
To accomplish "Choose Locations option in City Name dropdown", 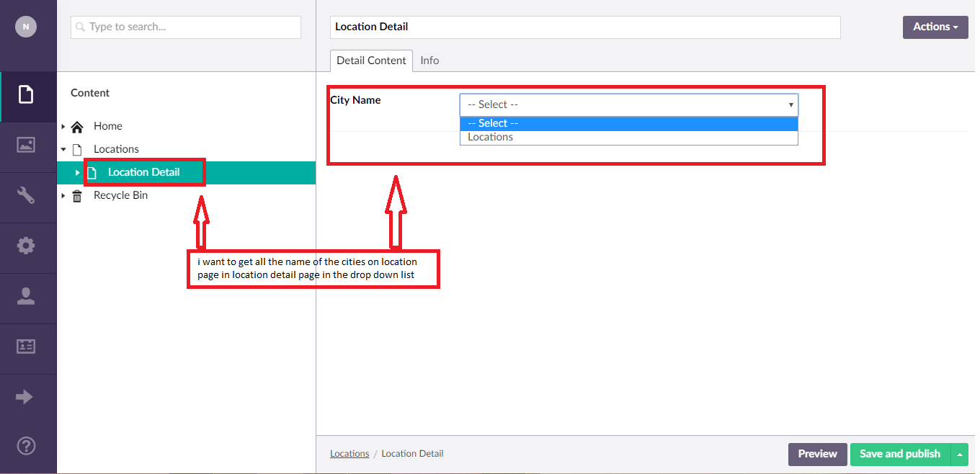I will click(491, 137).
